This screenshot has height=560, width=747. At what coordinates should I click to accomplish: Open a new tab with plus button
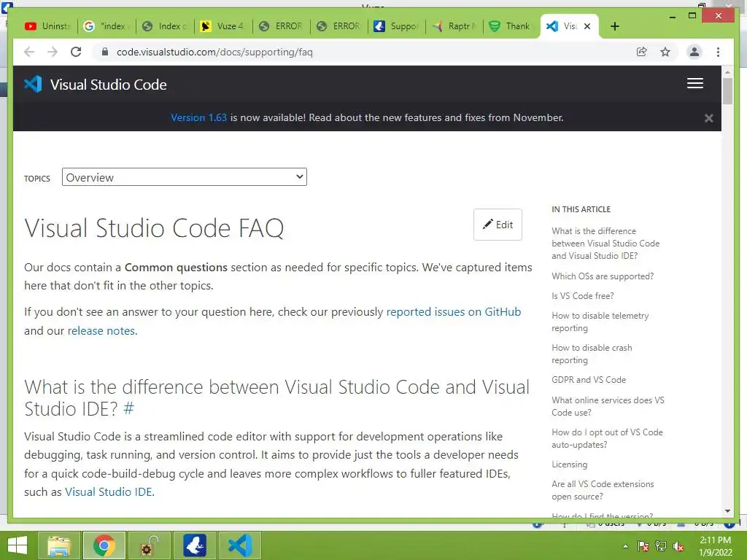[x=614, y=26]
